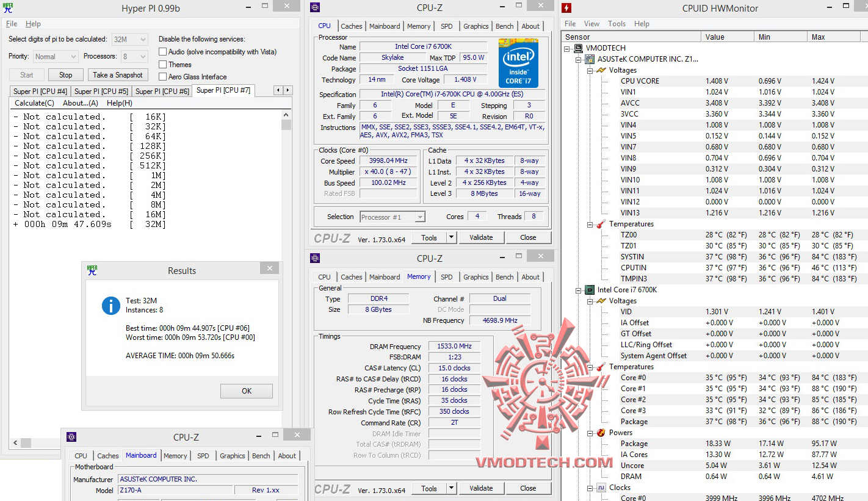Toggle the Aero Glass Interface checkbox
Viewport: 868px width, 501px height.
(163, 76)
